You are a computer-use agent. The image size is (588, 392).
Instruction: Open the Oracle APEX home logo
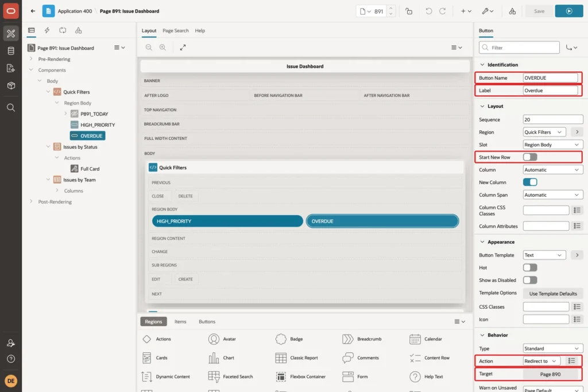(x=11, y=11)
